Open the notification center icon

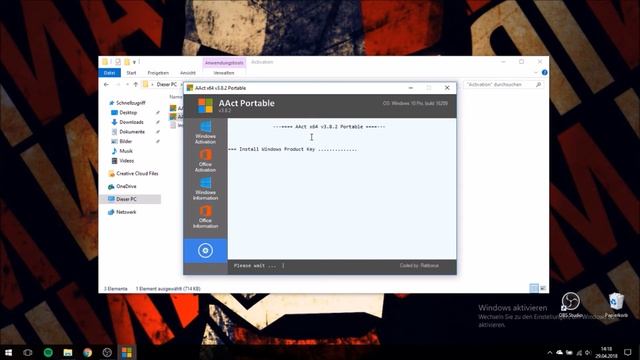pyautogui.click(x=627, y=352)
